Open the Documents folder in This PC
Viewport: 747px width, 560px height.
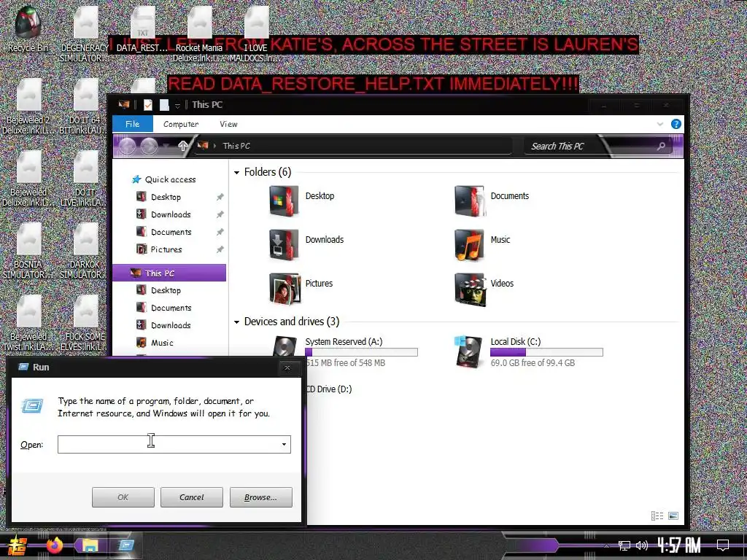point(492,201)
